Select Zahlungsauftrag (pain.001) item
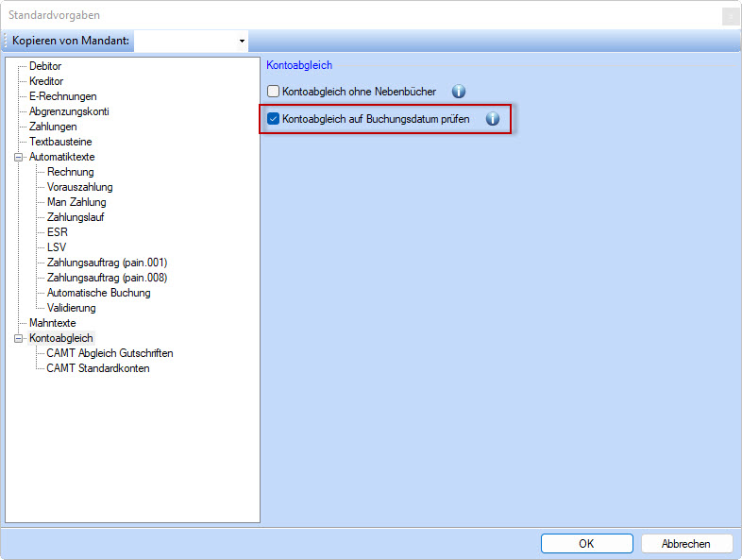 (107, 263)
